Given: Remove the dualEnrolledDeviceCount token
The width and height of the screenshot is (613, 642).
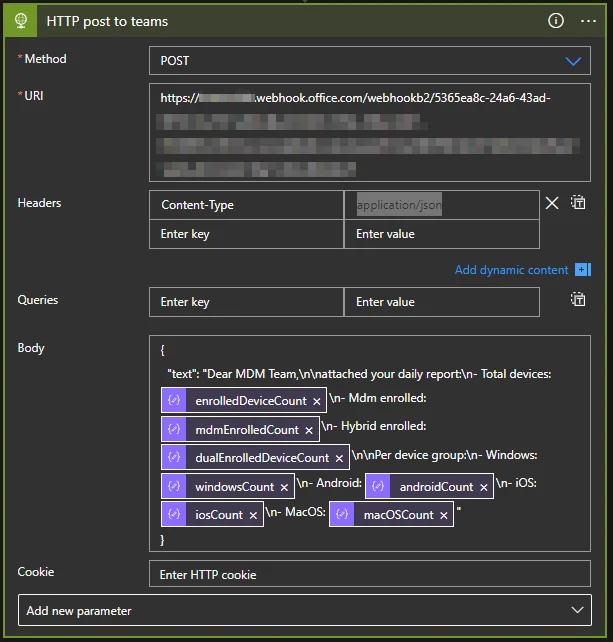Looking at the screenshot, I should [x=339, y=459].
